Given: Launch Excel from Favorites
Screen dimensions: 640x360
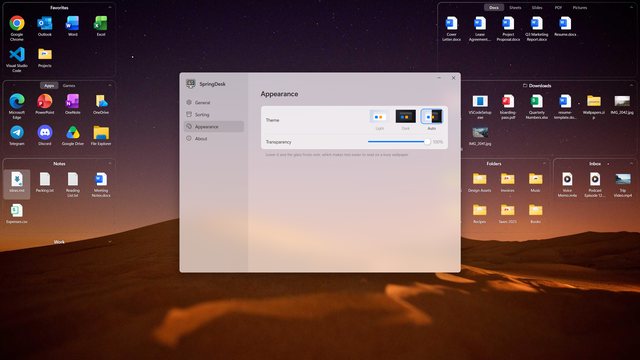Looking at the screenshot, I should 101,26.
